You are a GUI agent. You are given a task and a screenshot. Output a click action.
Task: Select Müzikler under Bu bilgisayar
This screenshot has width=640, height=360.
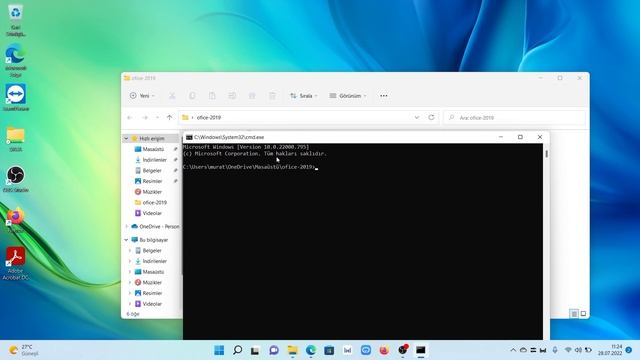point(152,282)
